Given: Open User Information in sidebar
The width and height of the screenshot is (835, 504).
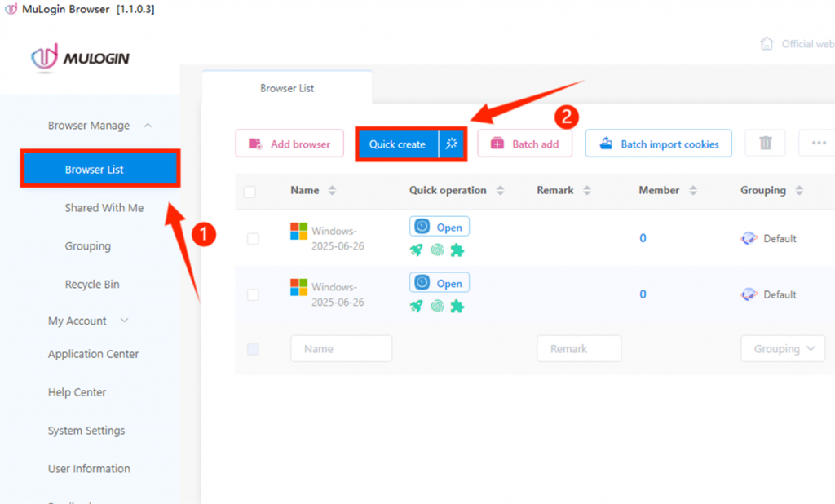Looking at the screenshot, I should coord(89,469).
